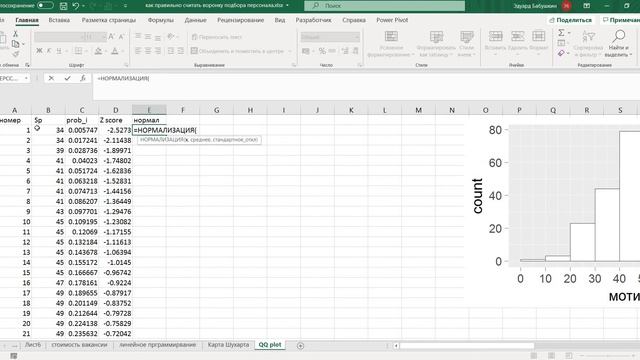This screenshot has height=360, width=640.
Task: Undo the last action
Action: (x=76, y=6)
